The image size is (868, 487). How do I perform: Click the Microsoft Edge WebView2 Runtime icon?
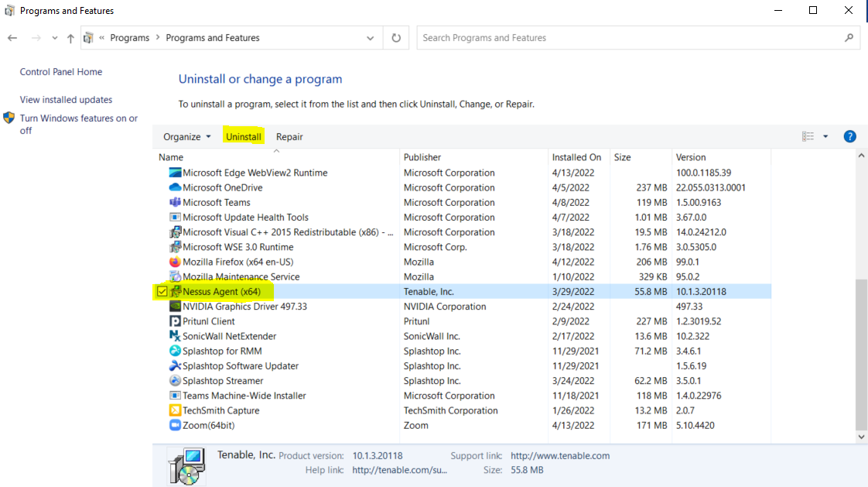tap(175, 173)
